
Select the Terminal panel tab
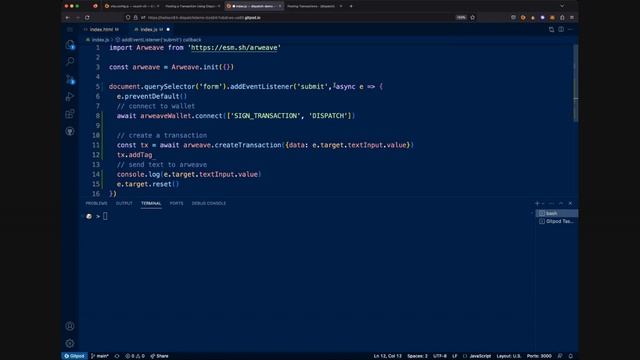[x=151, y=203]
